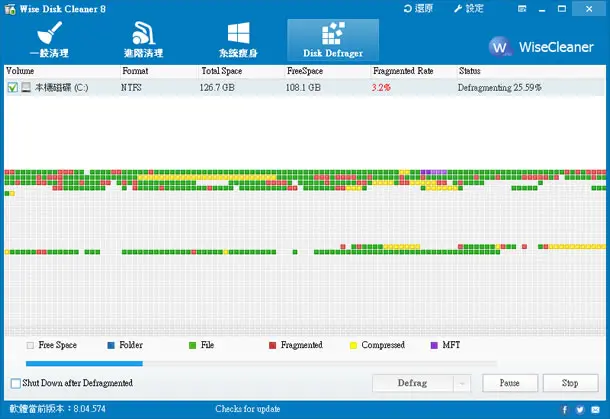Image resolution: width=610 pixels, height=419 pixels.
Task: Open the title bar menu icon beside minimize
Action: click(x=522, y=9)
